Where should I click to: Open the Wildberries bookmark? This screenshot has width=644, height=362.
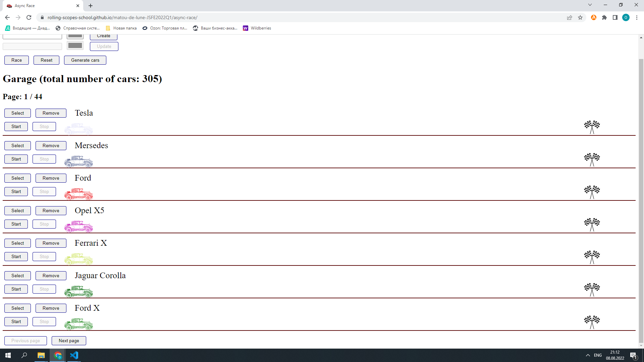[257, 28]
